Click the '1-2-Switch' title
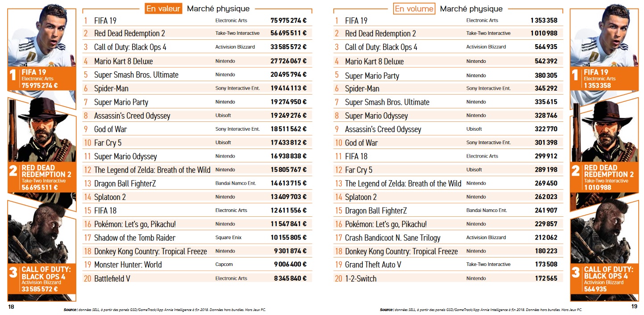 pyautogui.click(x=361, y=278)
